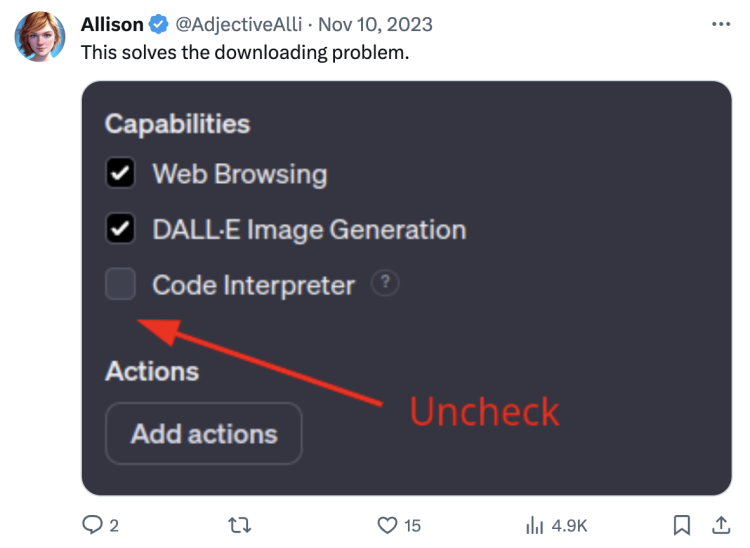The image size is (750, 548).
Task: Click the Web Browsing label text
Action: 239,174
